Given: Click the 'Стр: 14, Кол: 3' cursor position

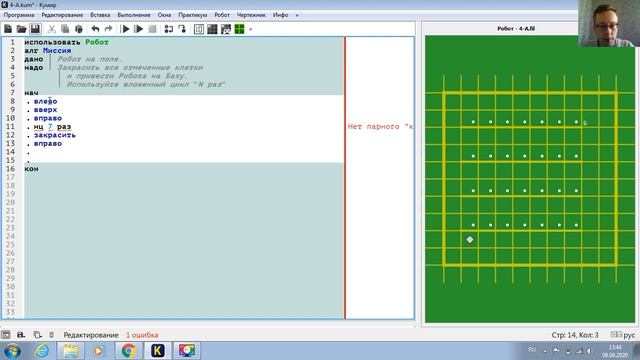Looking at the screenshot, I should tap(575, 335).
